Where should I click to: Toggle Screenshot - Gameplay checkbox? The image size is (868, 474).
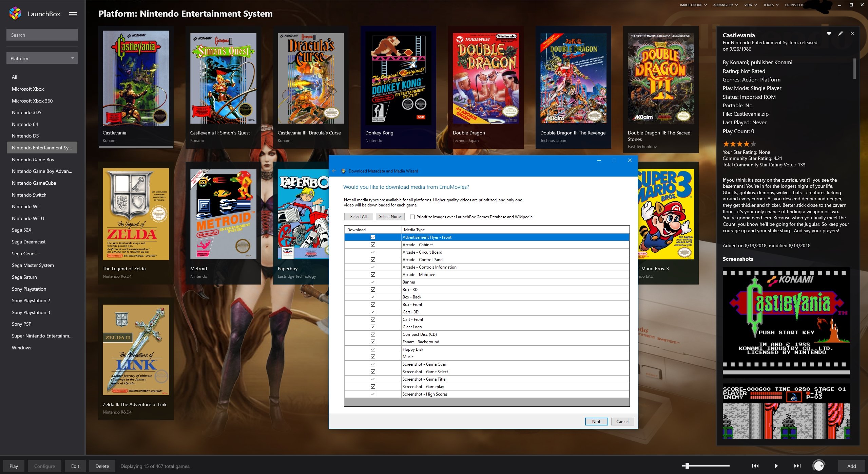pyautogui.click(x=373, y=387)
